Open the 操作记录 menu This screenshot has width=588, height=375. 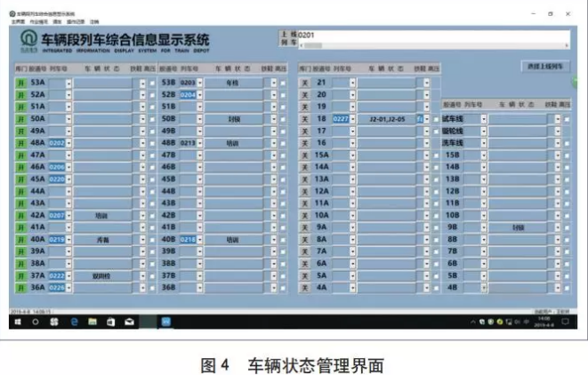[76, 21]
